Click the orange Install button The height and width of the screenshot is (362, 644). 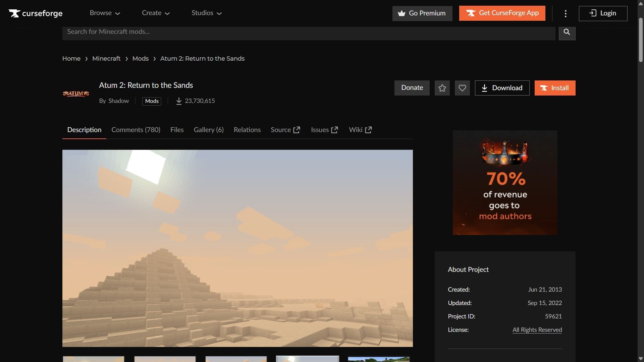[x=555, y=88]
